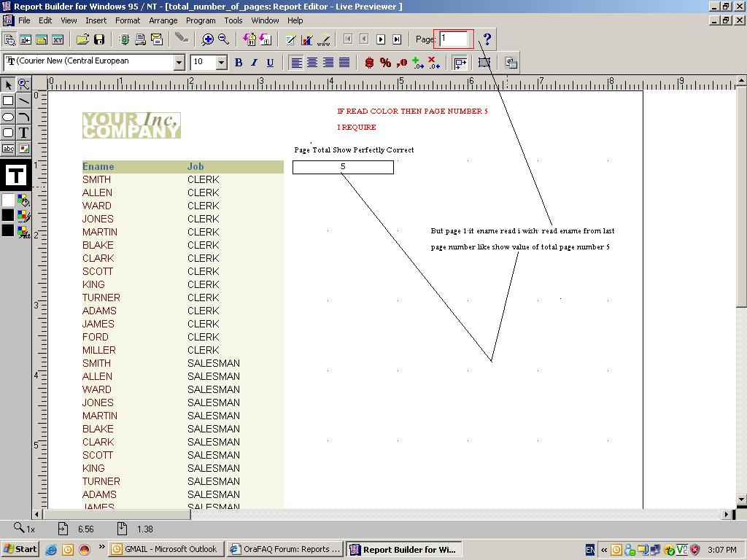The height and width of the screenshot is (560, 747).
Task: Add a decimal place to number
Action: (x=417, y=63)
